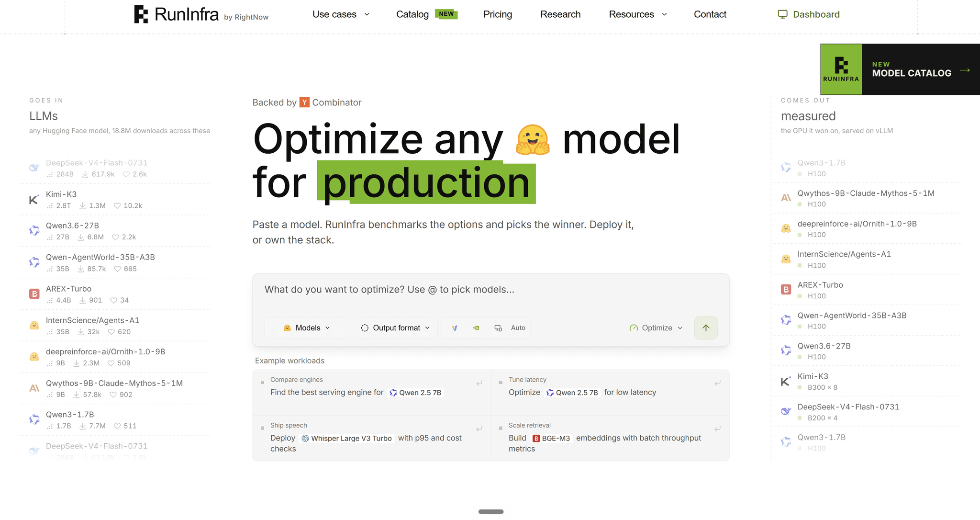Click the enter-arrow icon on the Scale retrieval card
Screen dimensions: 980x520
point(717,429)
